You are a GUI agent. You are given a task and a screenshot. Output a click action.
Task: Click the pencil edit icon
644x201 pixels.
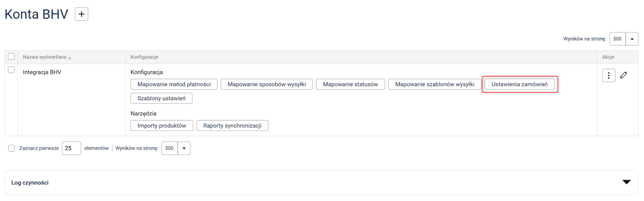tap(623, 75)
